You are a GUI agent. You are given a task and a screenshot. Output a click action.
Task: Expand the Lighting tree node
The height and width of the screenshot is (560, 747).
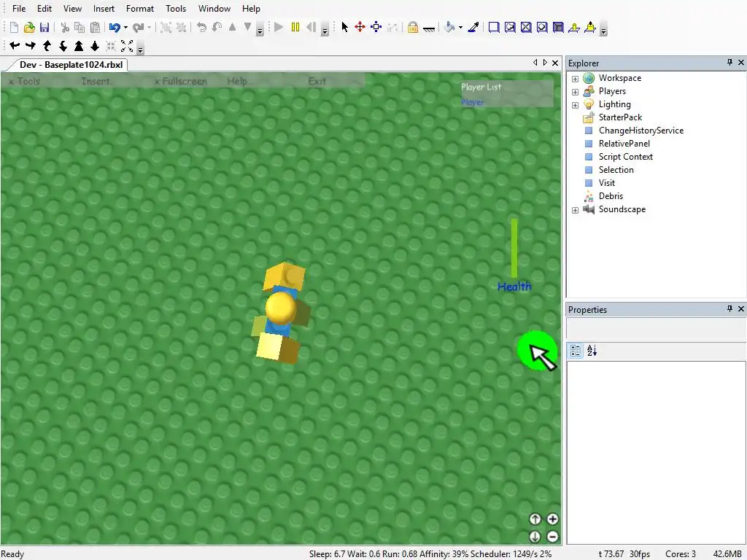pyautogui.click(x=575, y=105)
